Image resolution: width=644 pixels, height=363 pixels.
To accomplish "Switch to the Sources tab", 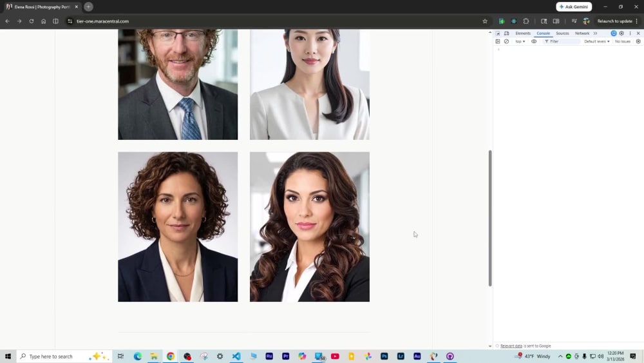I will [562, 34].
